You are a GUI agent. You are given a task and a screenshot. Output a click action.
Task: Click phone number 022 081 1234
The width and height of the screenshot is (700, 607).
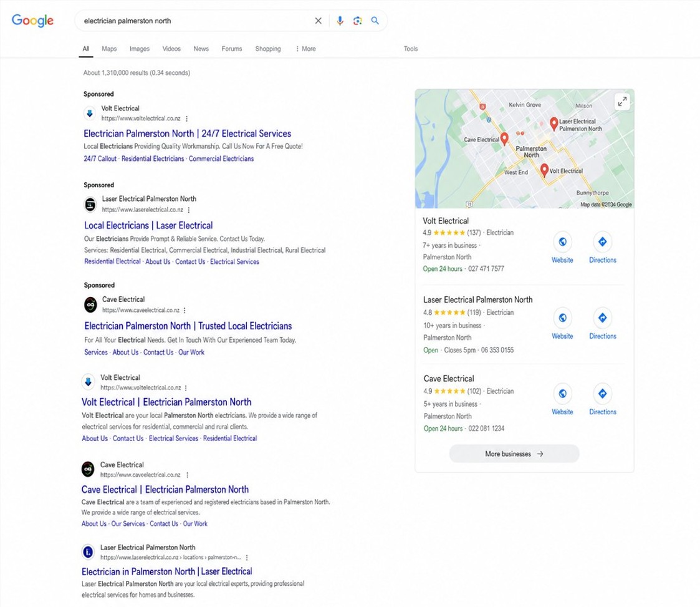pyautogui.click(x=486, y=429)
